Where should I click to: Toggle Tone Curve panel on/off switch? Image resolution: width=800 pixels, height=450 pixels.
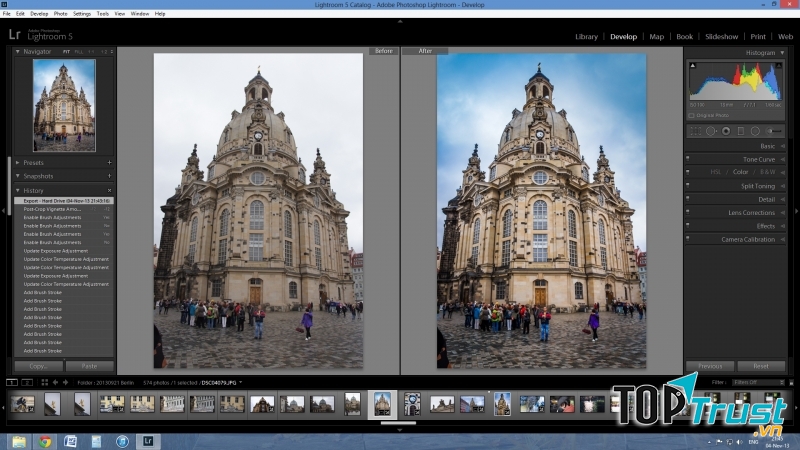(688, 159)
